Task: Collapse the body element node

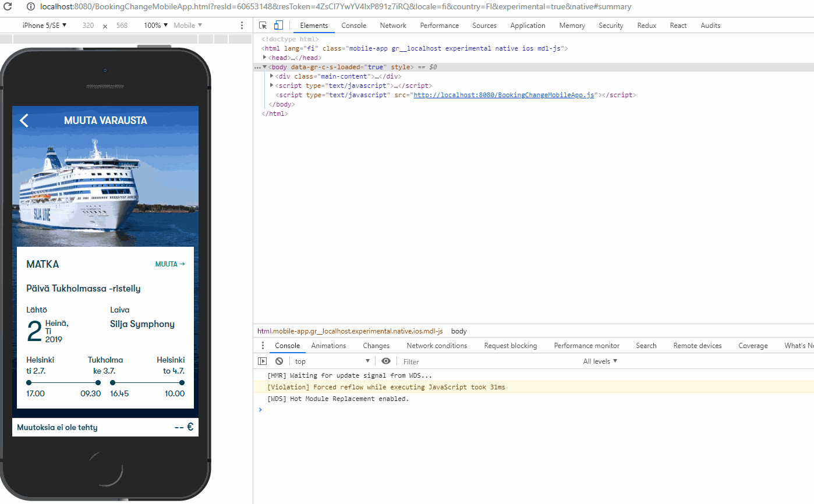Action: tap(265, 67)
